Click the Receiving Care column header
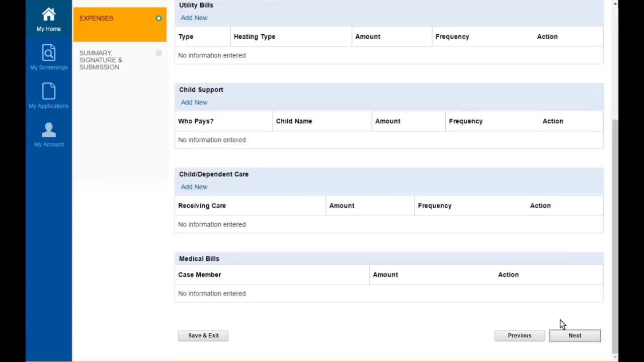The image size is (644, 362). 202,206
